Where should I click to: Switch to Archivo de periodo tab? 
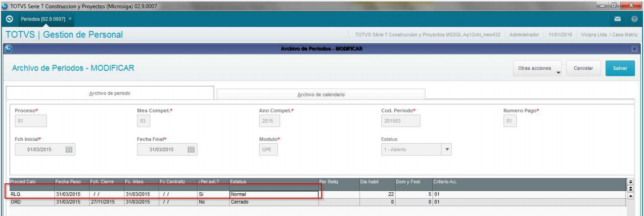pyautogui.click(x=110, y=93)
